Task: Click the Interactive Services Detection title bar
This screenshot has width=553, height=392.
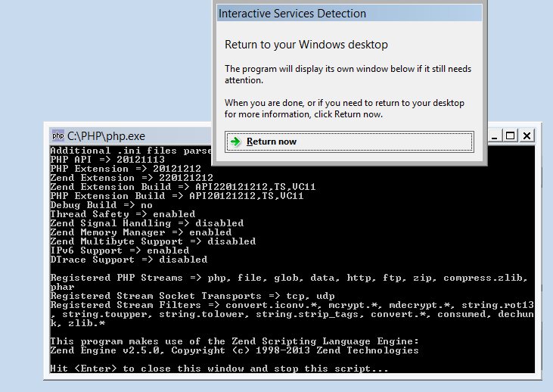Action: (350, 14)
